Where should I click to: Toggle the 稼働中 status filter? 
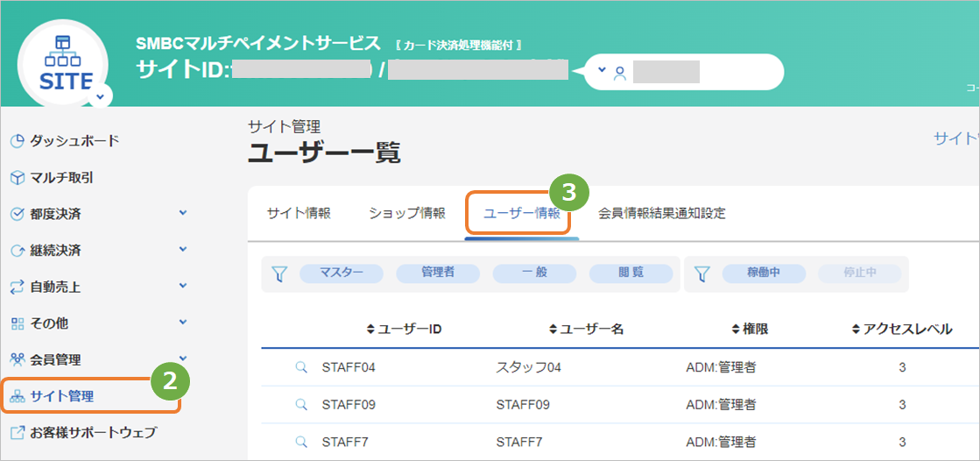[764, 273]
